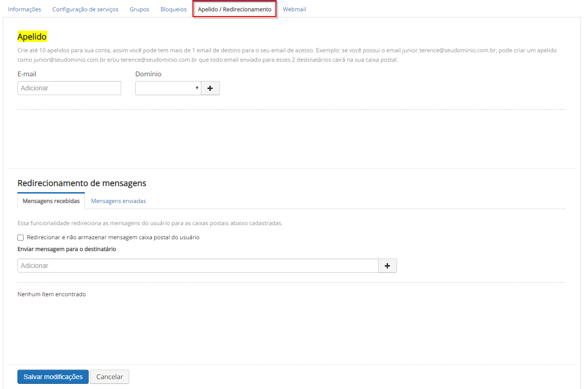The height and width of the screenshot is (389, 588).
Task: Click the highlighted Apelido heading
Action: pos(32,37)
